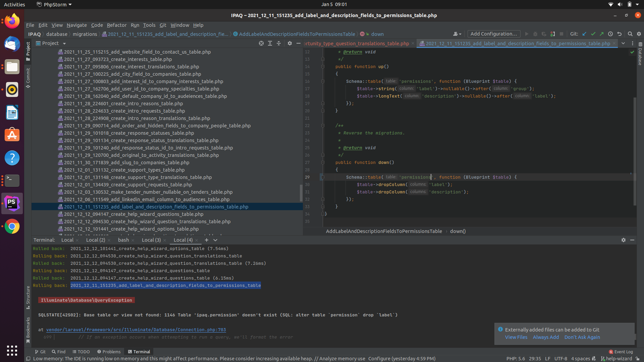
Task: Click the Add Configuration button
Action: pos(493,34)
